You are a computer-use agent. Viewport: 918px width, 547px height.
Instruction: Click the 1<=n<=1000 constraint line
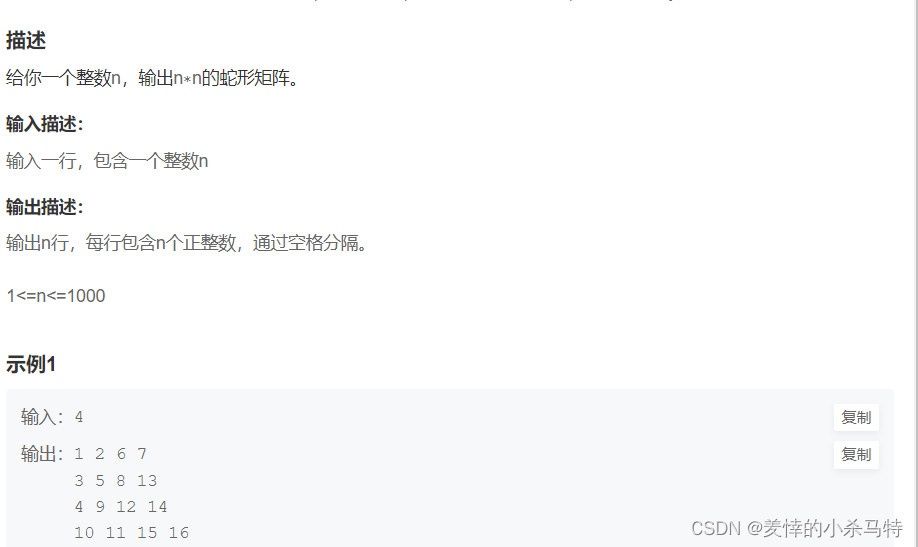click(56, 296)
